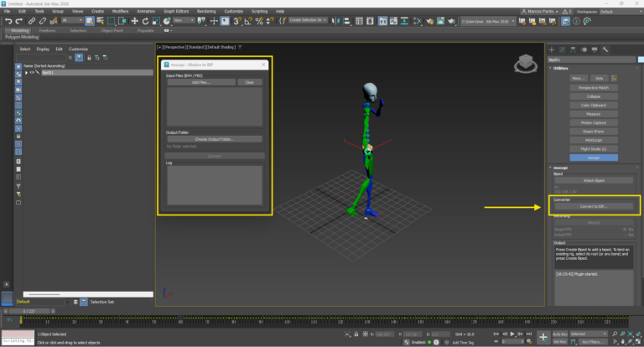Screen dimensions: 644x347
Task: Select the Bind to Space Warp tool
Action: [x=53, y=21]
